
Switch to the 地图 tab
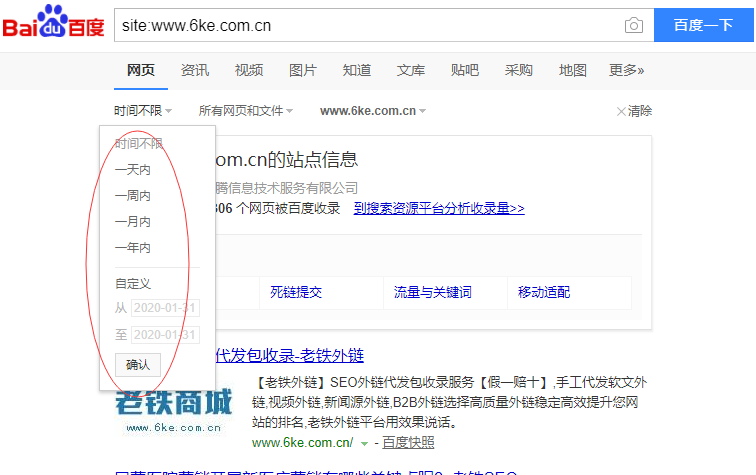573,70
